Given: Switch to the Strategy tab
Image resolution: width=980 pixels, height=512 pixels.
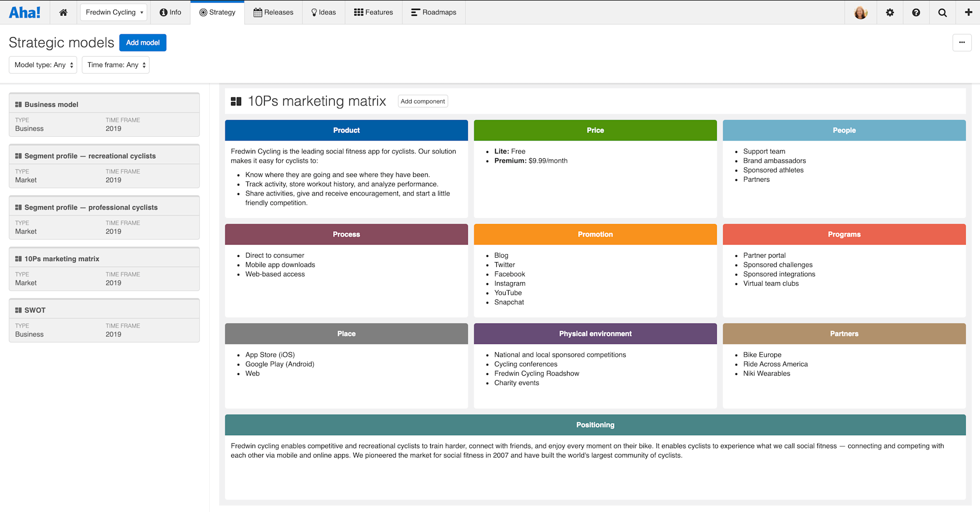Looking at the screenshot, I should pyautogui.click(x=218, y=12).
